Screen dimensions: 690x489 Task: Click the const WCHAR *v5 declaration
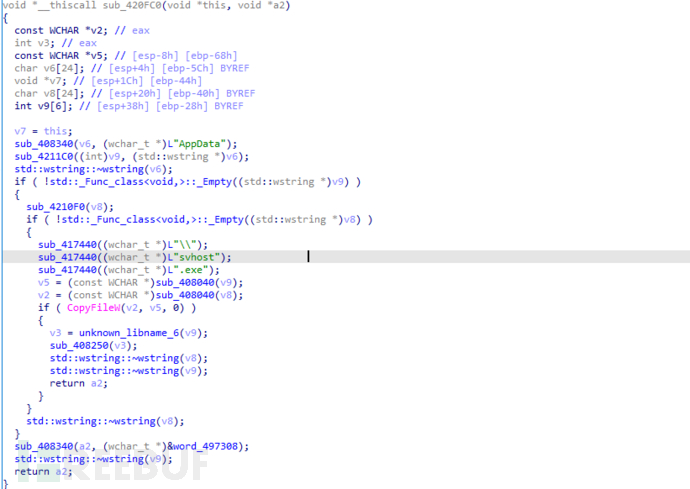tap(61, 56)
